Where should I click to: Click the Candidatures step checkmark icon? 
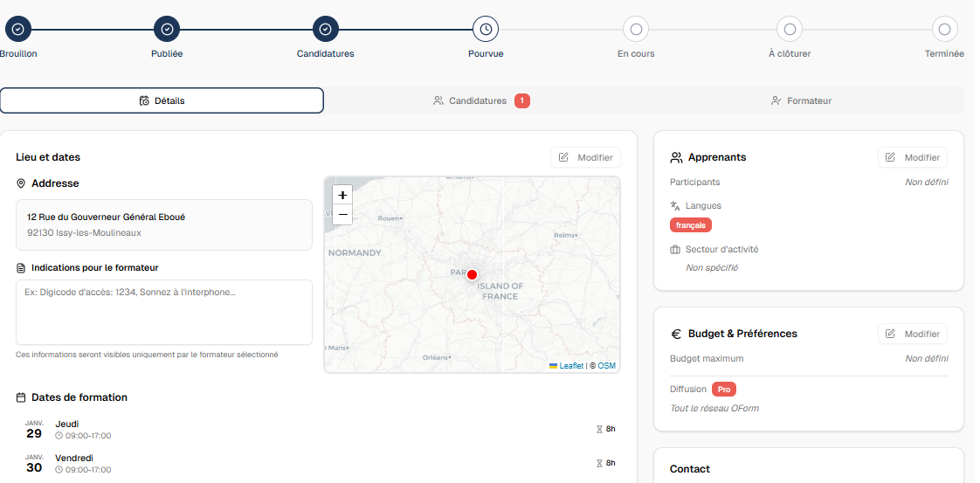[x=325, y=29]
